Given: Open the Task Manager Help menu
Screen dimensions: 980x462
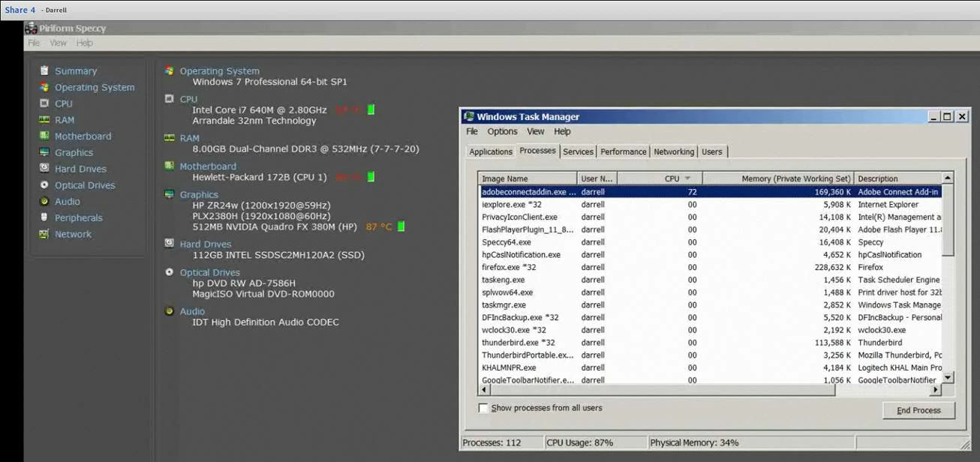Looking at the screenshot, I should pos(562,131).
